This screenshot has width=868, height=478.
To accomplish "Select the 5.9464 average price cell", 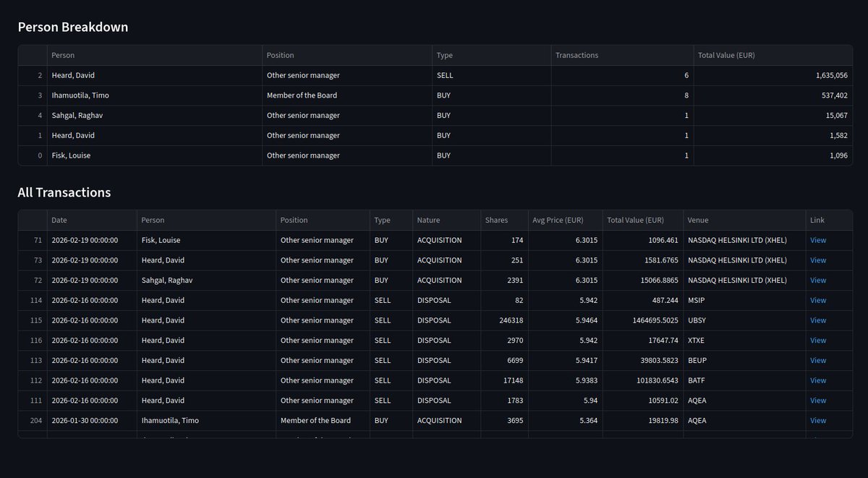I will pos(565,320).
